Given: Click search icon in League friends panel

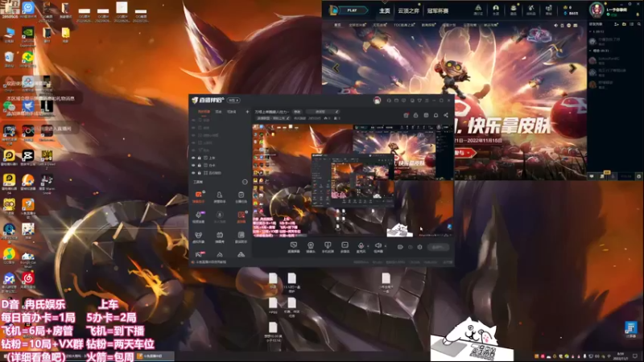Looking at the screenshot, I should point(639,24).
